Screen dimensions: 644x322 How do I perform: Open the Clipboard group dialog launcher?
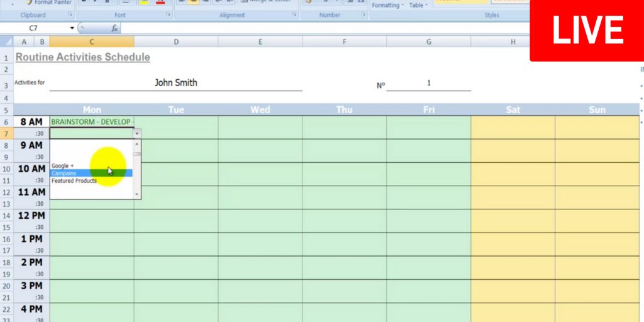70,14
